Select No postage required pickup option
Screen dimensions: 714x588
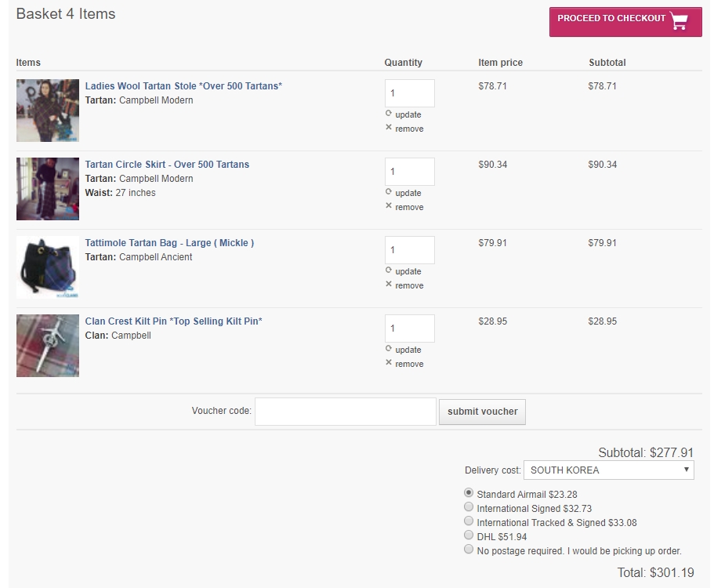pos(469,550)
